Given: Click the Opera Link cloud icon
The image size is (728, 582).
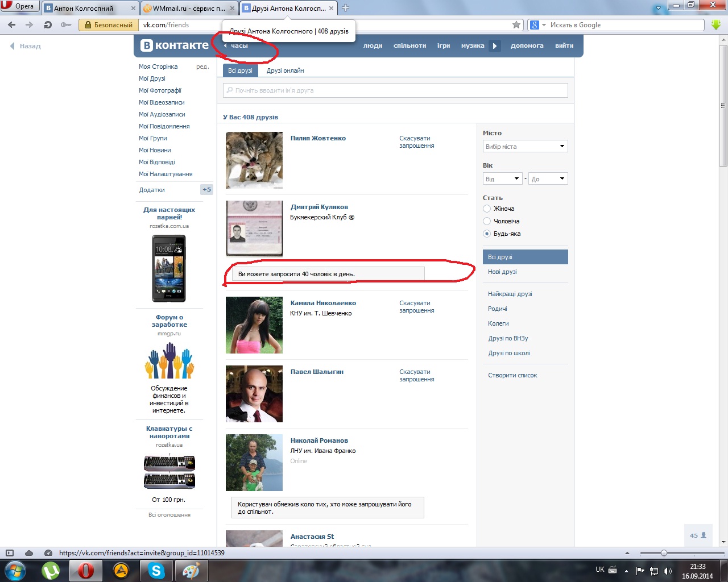Looking at the screenshot, I should (x=29, y=553).
